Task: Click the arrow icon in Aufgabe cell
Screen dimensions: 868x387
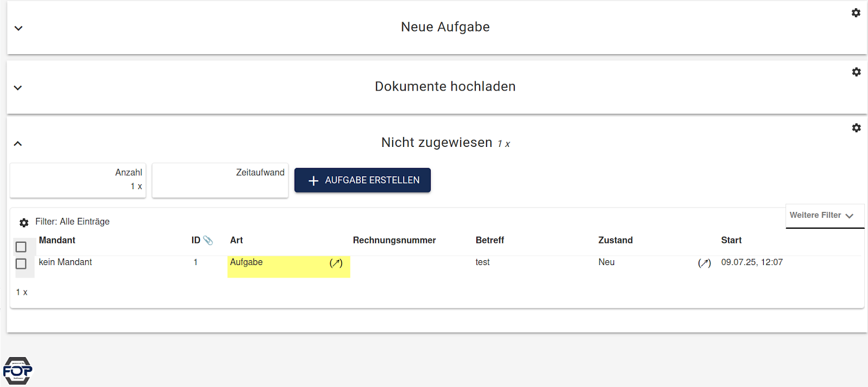Action: (336, 263)
